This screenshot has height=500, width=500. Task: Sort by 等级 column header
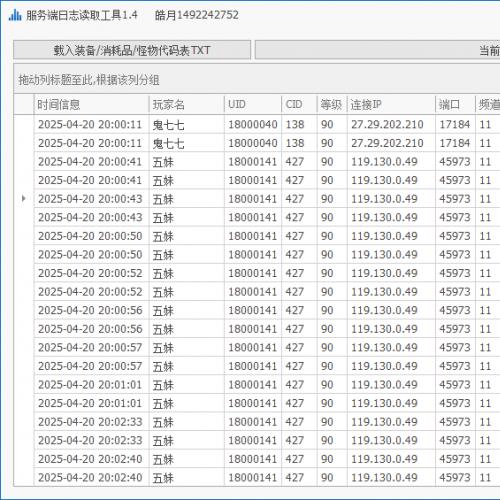pos(332,104)
